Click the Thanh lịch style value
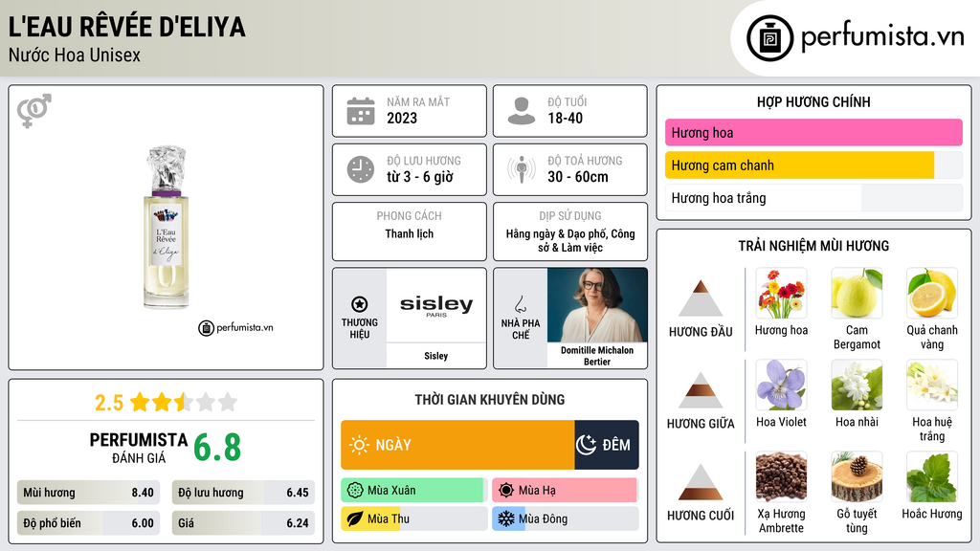The width and height of the screenshot is (980, 551). 410,233
